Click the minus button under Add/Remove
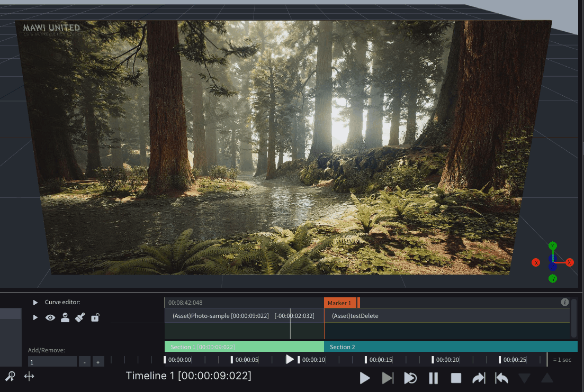Viewport: 584px width, 392px height. pos(85,362)
